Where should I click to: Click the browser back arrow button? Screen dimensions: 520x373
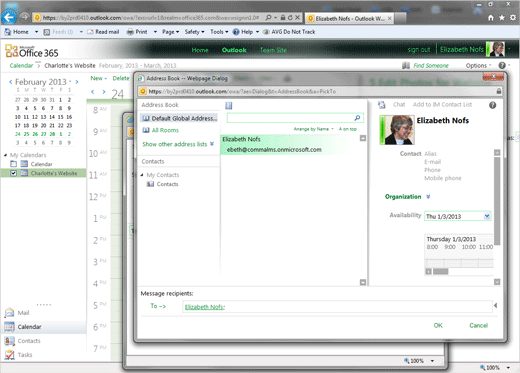tap(9, 17)
